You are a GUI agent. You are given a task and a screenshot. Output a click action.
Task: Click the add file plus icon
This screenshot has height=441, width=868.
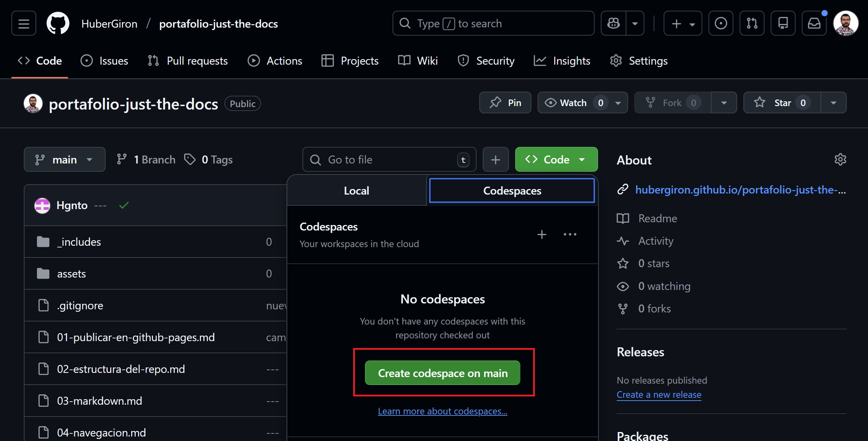[x=495, y=160]
